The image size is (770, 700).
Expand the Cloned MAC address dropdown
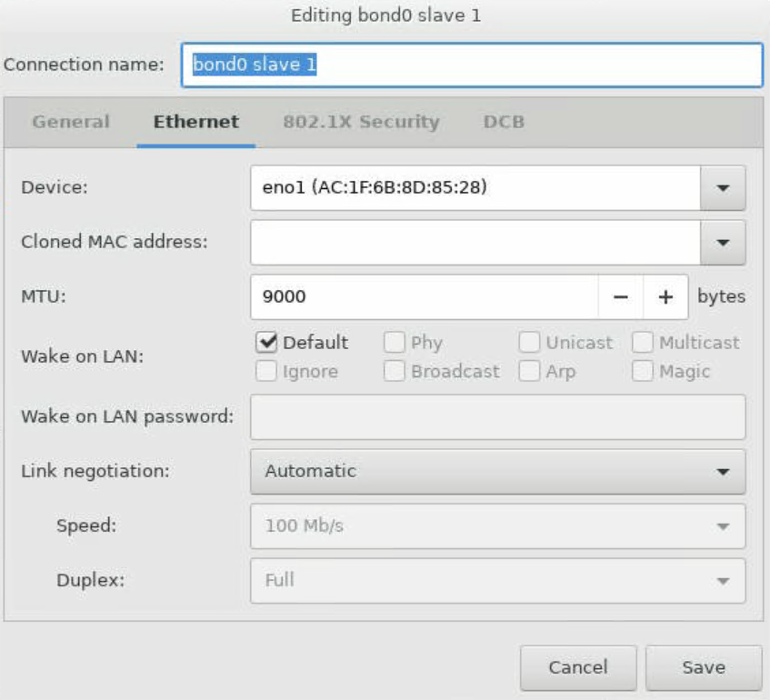(723, 243)
